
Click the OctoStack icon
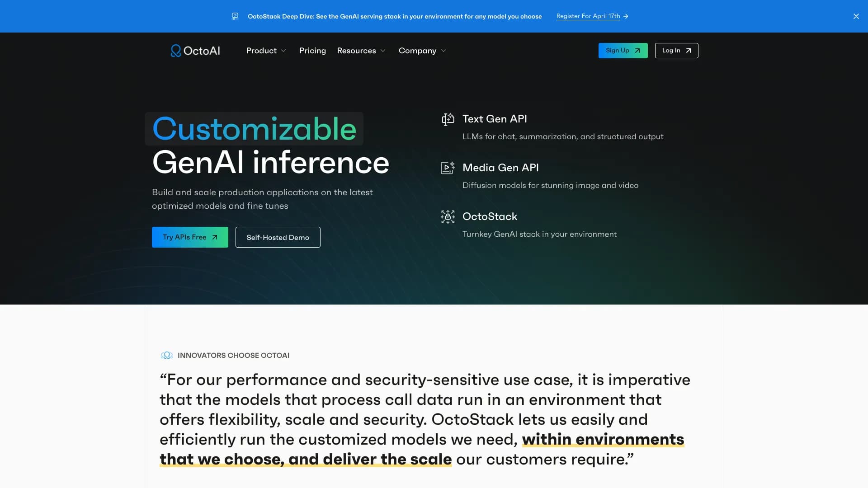pyautogui.click(x=448, y=216)
